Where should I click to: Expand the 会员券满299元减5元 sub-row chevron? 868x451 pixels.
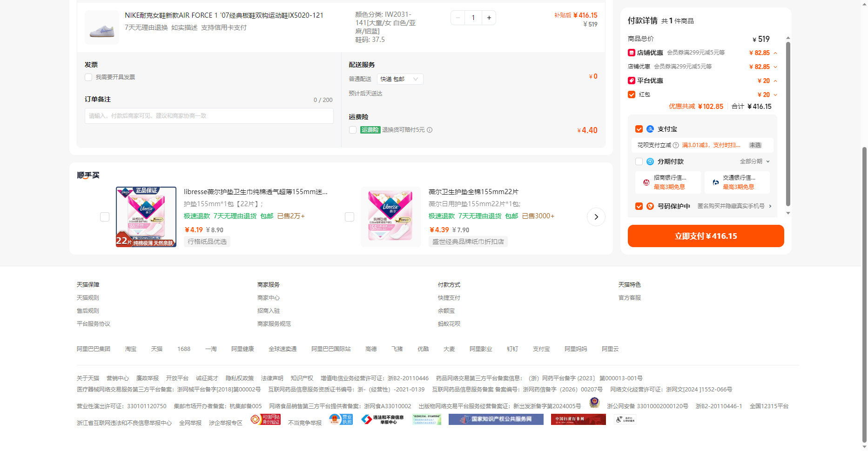tap(775, 67)
